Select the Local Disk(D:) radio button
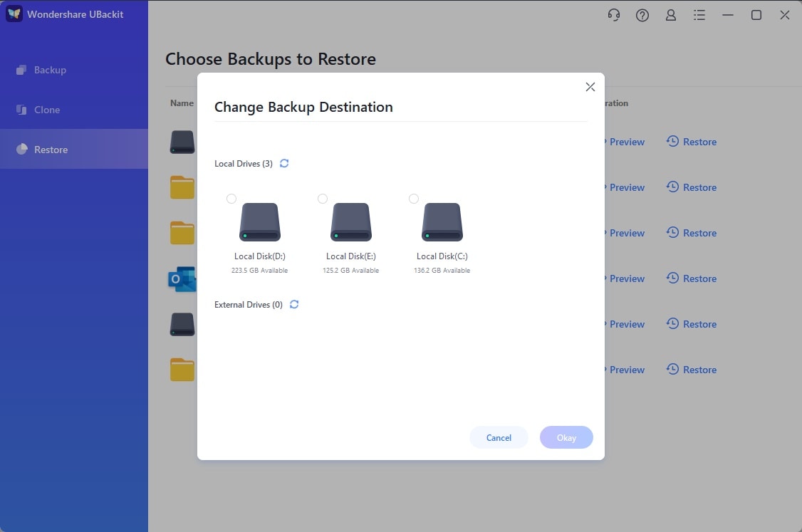 click(x=231, y=199)
